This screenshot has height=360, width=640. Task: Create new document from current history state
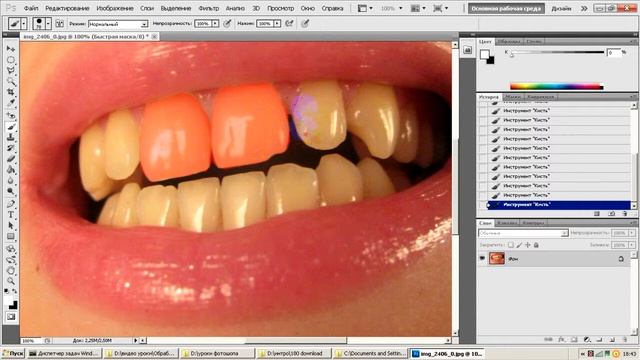[x=597, y=213]
